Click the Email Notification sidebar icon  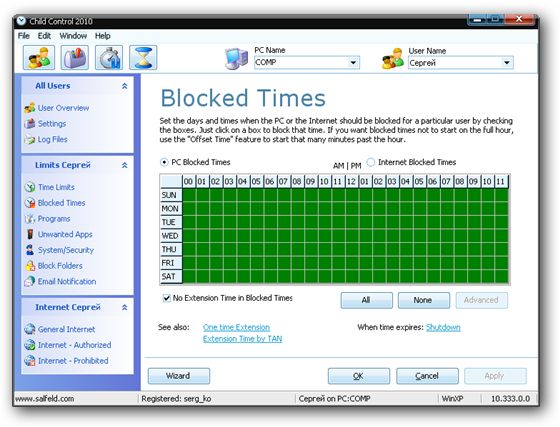coord(30,281)
